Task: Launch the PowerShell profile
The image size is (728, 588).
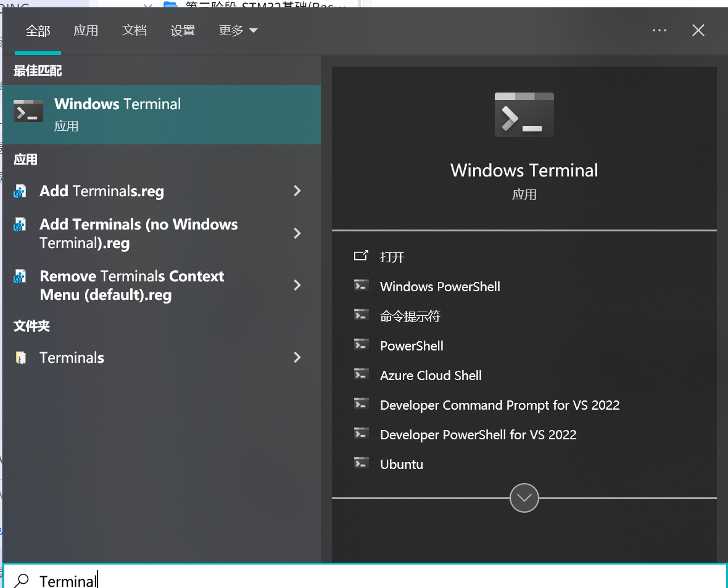Action: click(412, 346)
